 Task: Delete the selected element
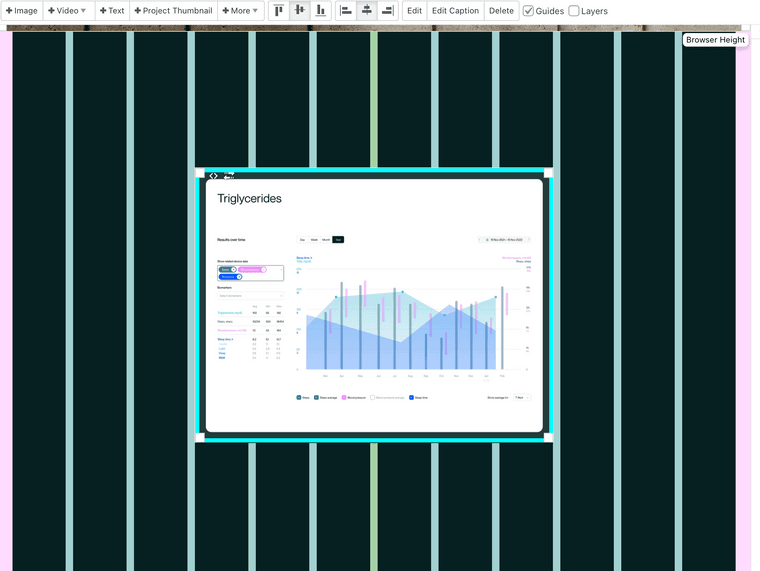pyautogui.click(x=501, y=11)
